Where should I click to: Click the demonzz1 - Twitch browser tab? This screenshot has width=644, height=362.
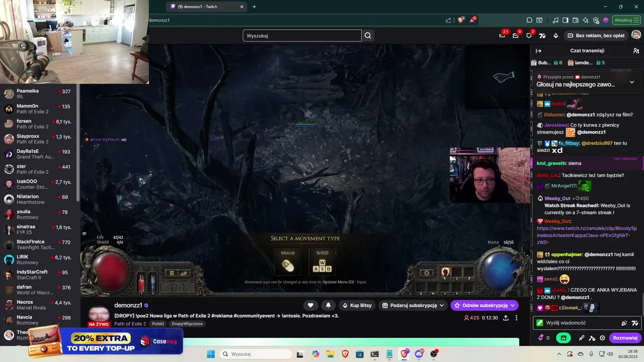pos(206,7)
